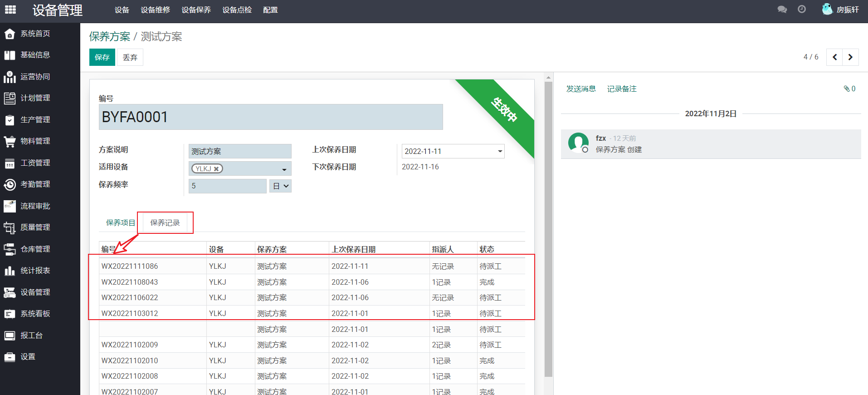Image resolution: width=868 pixels, height=395 pixels.
Task: Open maintenance record WX20221108043 row
Action: coord(130,282)
